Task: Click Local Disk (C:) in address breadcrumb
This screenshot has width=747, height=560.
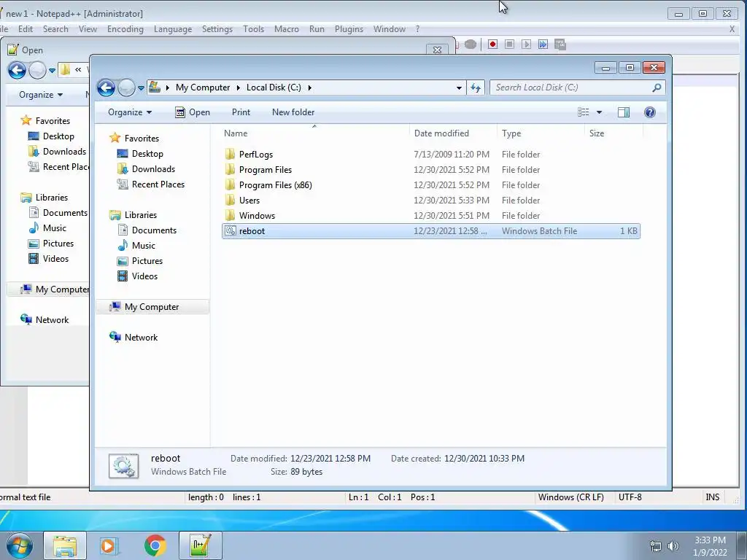Action: coord(274,87)
